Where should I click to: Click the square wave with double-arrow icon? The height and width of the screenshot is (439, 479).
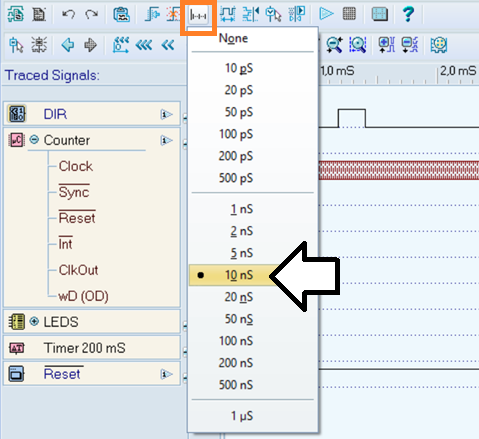(x=228, y=14)
